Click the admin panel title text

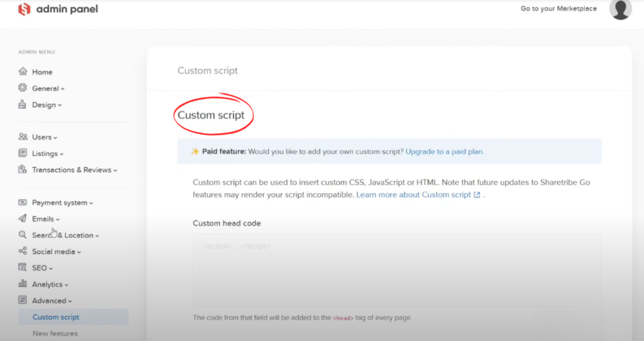pyautogui.click(x=67, y=9)
